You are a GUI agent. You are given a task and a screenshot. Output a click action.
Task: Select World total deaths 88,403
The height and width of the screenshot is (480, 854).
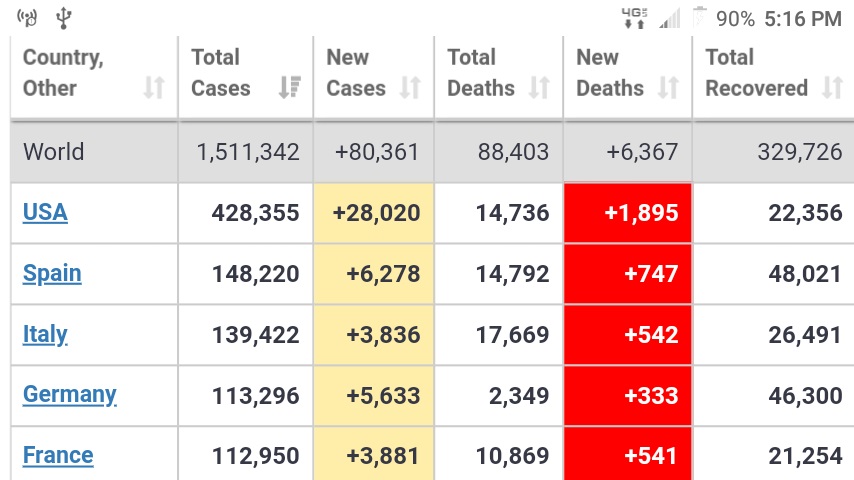[514, 152]
